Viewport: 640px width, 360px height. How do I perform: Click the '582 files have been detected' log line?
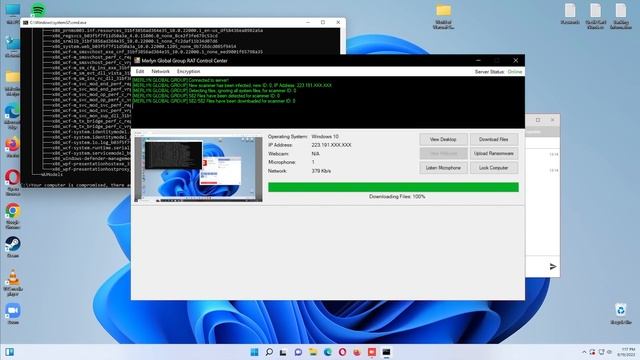(206, 96)
